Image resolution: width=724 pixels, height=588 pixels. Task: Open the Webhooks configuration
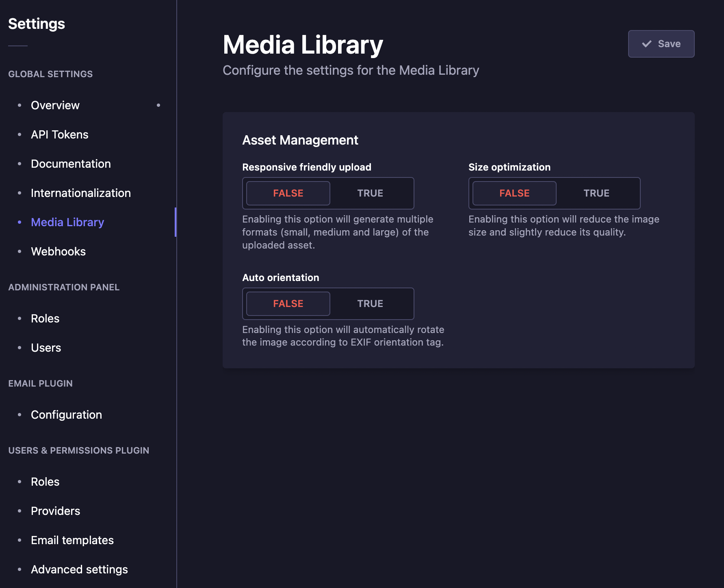[x=58, y=251]
